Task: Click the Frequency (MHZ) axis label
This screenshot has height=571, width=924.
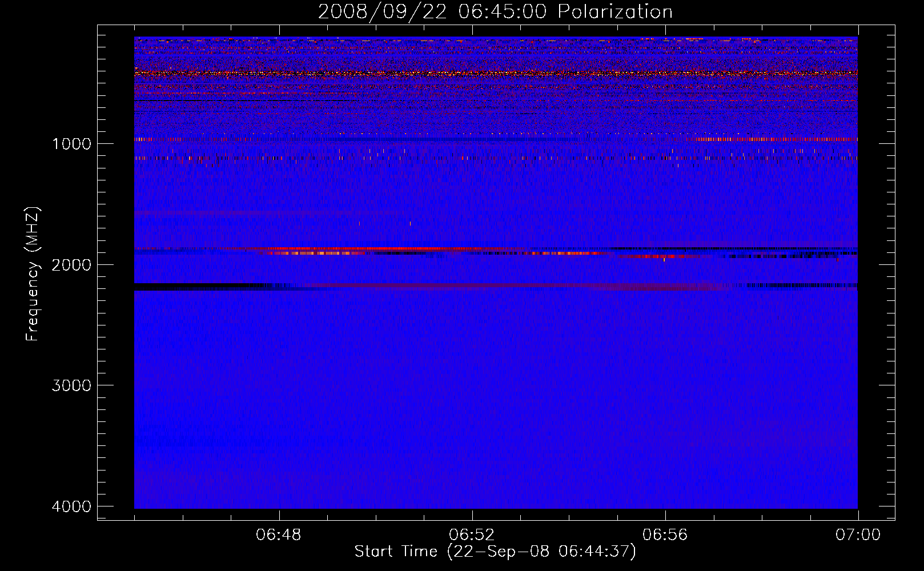Action: (x=33, y=274)
